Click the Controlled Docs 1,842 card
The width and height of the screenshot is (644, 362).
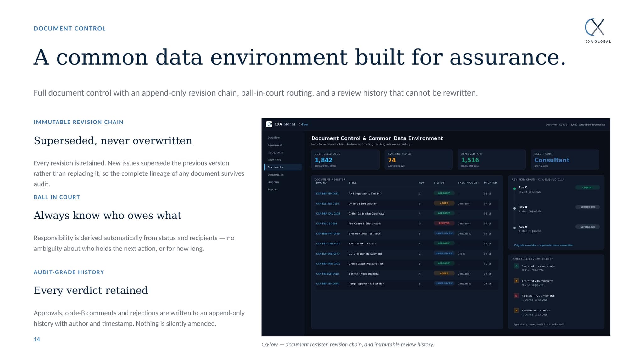coord(345,160)
